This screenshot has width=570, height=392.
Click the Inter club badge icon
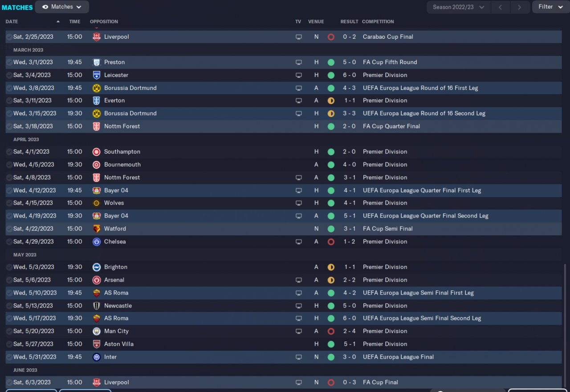coord(97,357)
